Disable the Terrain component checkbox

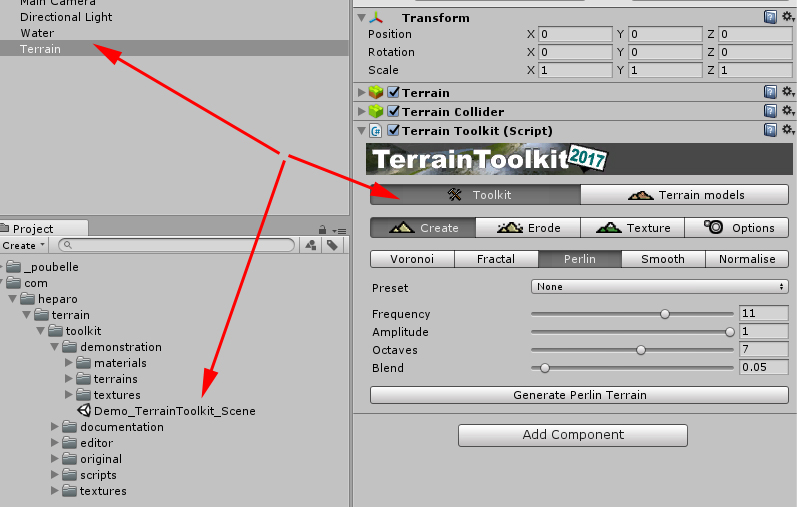click(x=393, y=92)
